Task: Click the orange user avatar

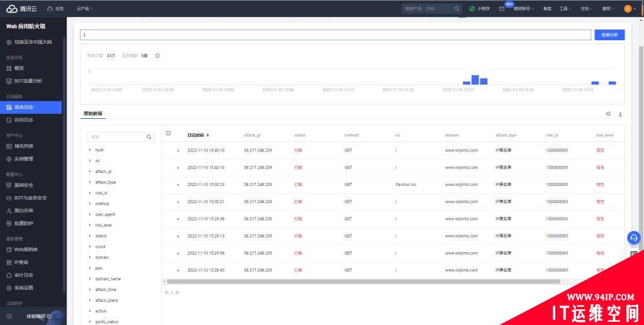Action: pyautogui.click(x=628, y=9)
